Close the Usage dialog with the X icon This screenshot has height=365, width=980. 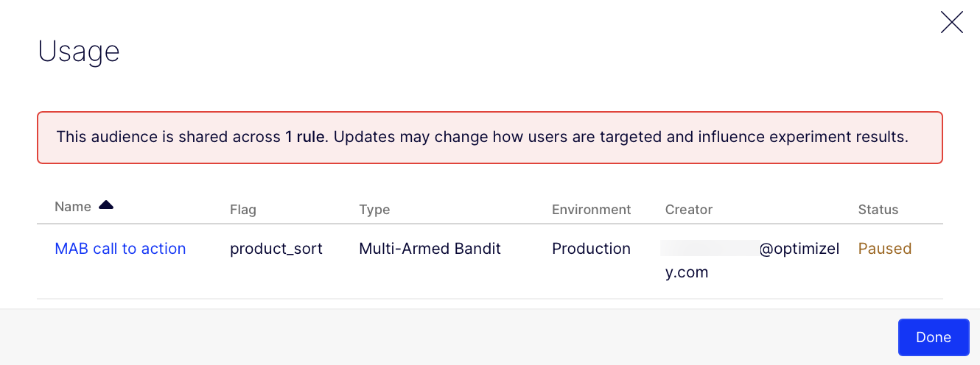pos(951,23)
